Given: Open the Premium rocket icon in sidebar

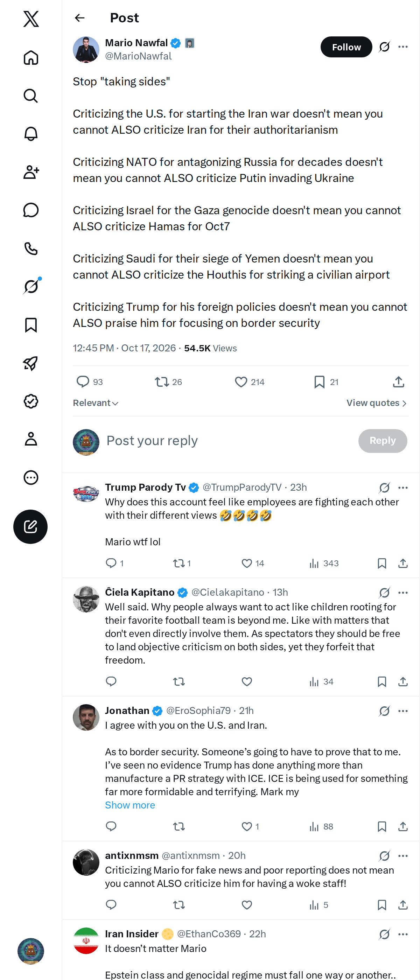Looking at the screenshot, I should [31, 363].
